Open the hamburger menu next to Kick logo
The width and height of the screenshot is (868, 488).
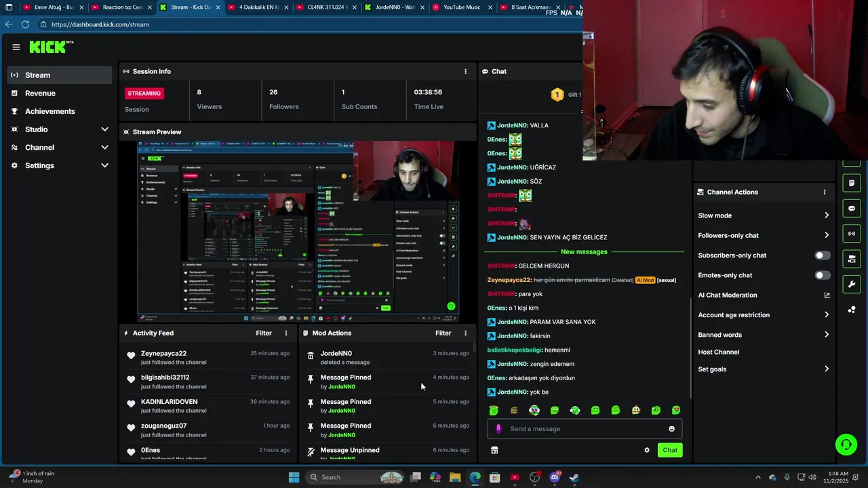pos(16,47)
